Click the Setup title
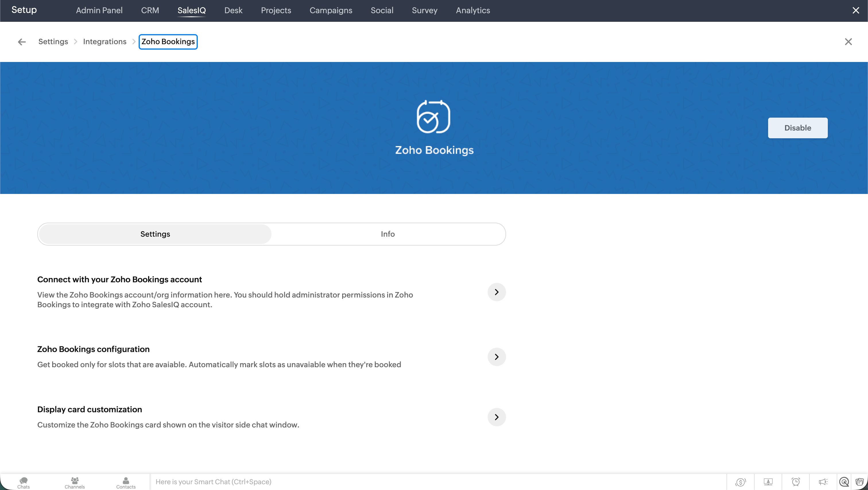 [24, 10]
